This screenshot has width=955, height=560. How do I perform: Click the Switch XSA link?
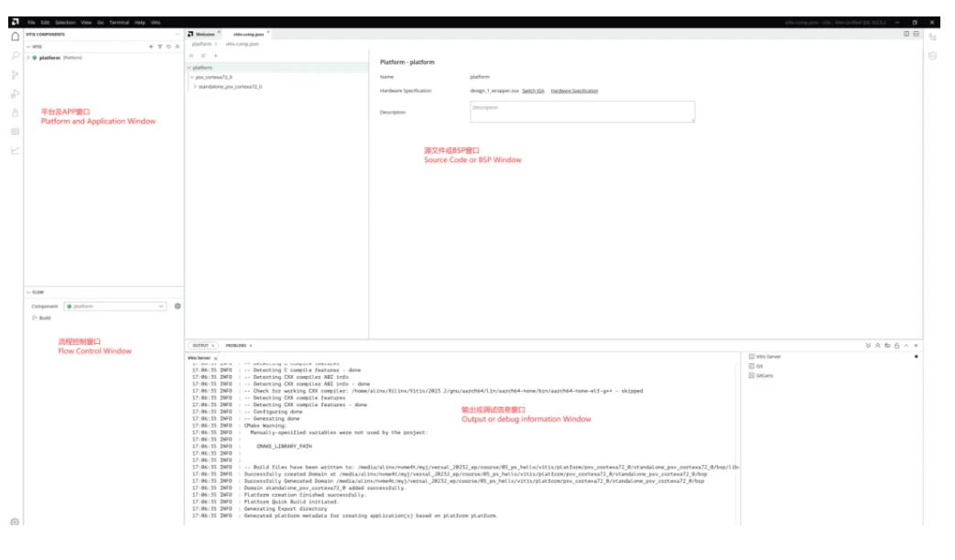tap(533, 91)
